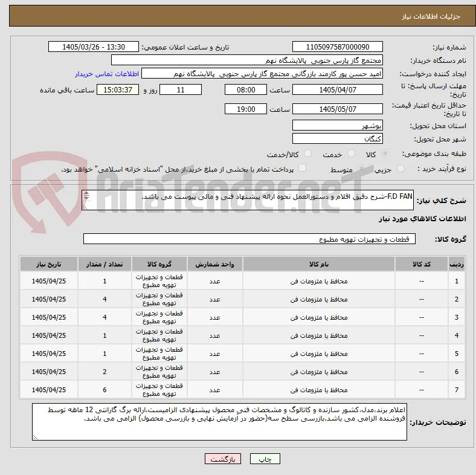Click the شرح کلی نیاز text area
This screenshot has height=475, width=476.
point(248,200)
